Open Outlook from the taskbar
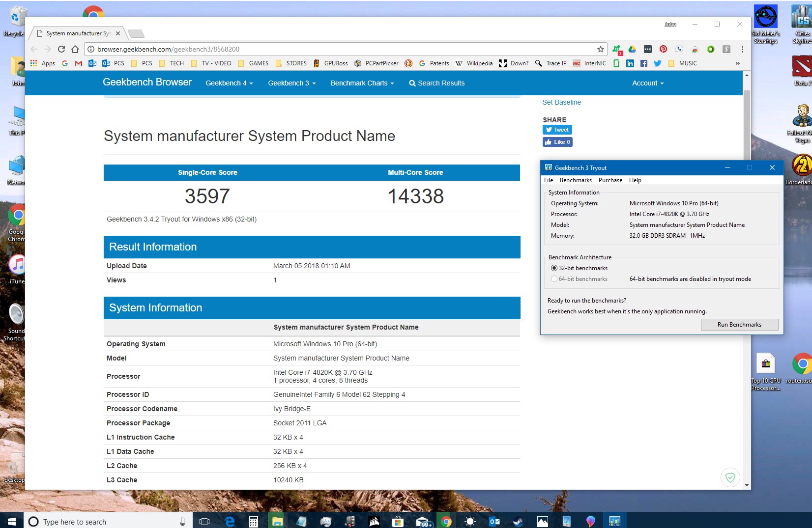The image size is (812, 528). pos(494,521)
